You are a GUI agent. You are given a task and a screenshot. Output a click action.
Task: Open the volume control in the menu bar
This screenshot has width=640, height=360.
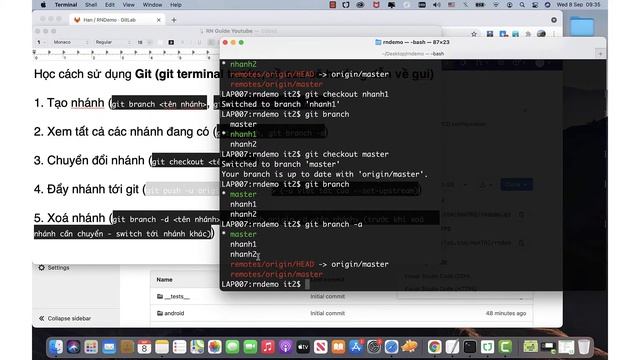pos(436,5)
